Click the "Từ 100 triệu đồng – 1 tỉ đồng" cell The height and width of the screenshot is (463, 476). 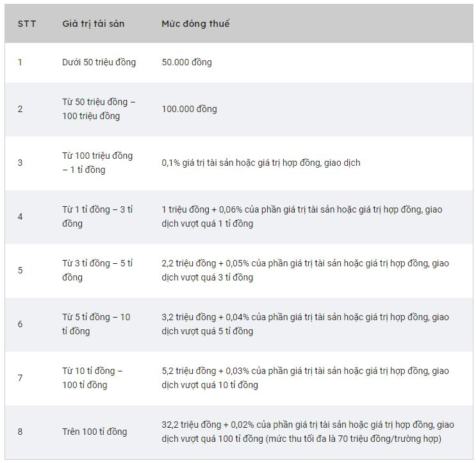97,163
